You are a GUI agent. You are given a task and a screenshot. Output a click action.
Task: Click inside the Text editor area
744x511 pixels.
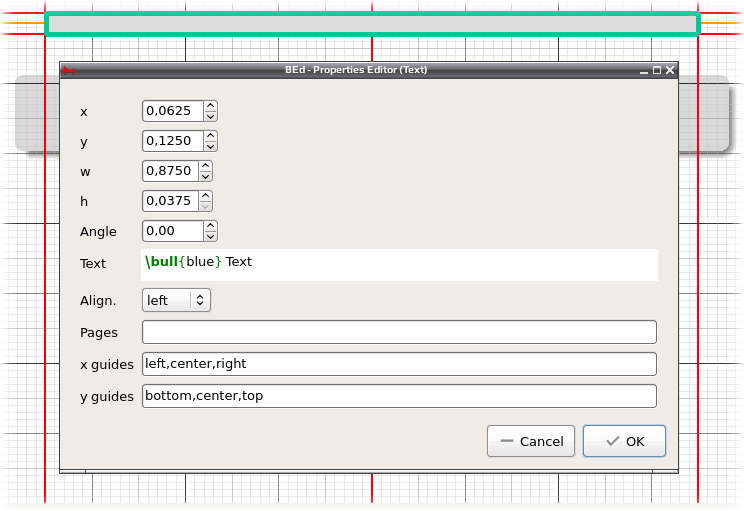(400, 265)
